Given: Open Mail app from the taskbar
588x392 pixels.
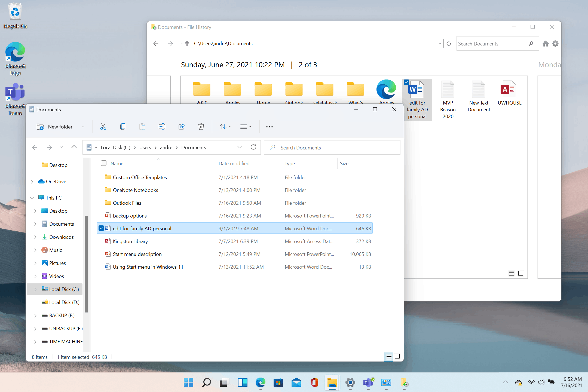Looking at the screenshot, I should pyautogui.click(x=296, y=383).
